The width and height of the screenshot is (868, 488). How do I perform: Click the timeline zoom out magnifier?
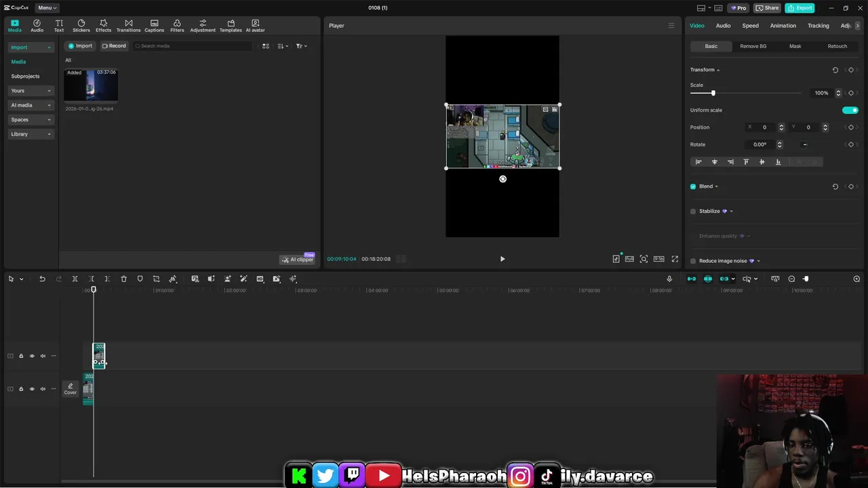click(791, 279)
